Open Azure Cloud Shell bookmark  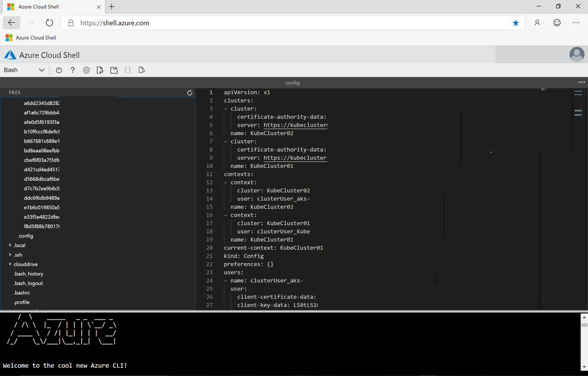click(31, 38)
